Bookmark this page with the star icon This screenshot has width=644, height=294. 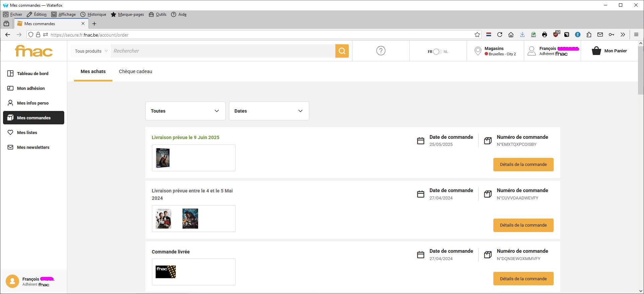click(477, 35)
